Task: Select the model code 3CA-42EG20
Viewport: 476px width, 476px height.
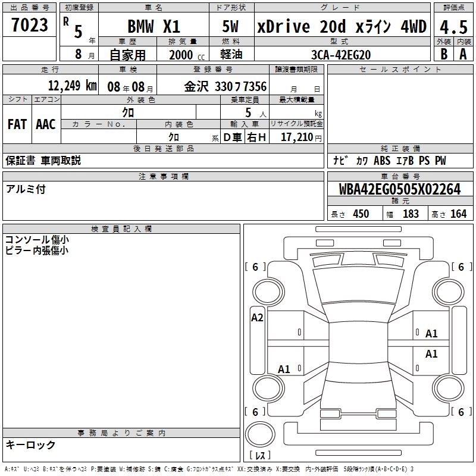Action: [341, 55]
